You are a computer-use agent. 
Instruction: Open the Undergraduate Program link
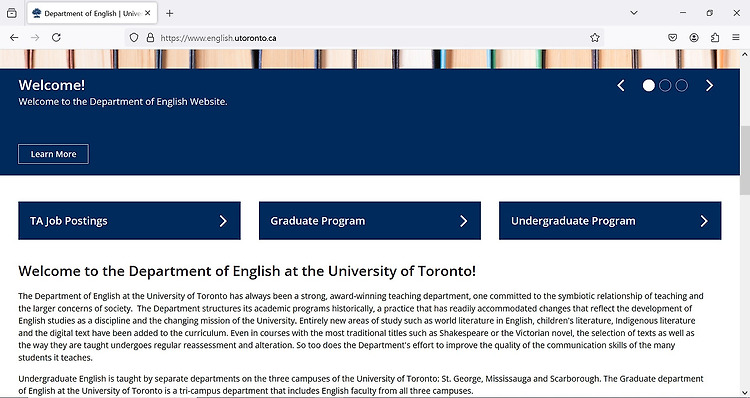click(x=610, y=221)
